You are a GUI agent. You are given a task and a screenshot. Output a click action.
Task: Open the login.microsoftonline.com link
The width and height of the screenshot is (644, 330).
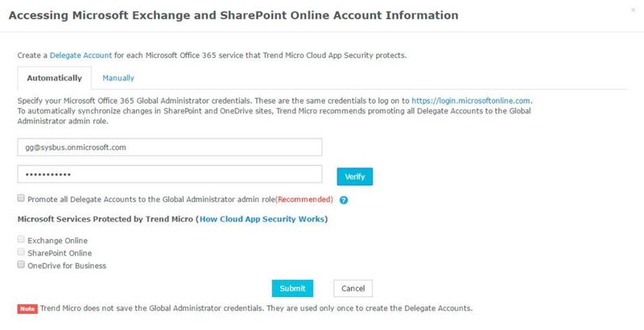[471, 101]
